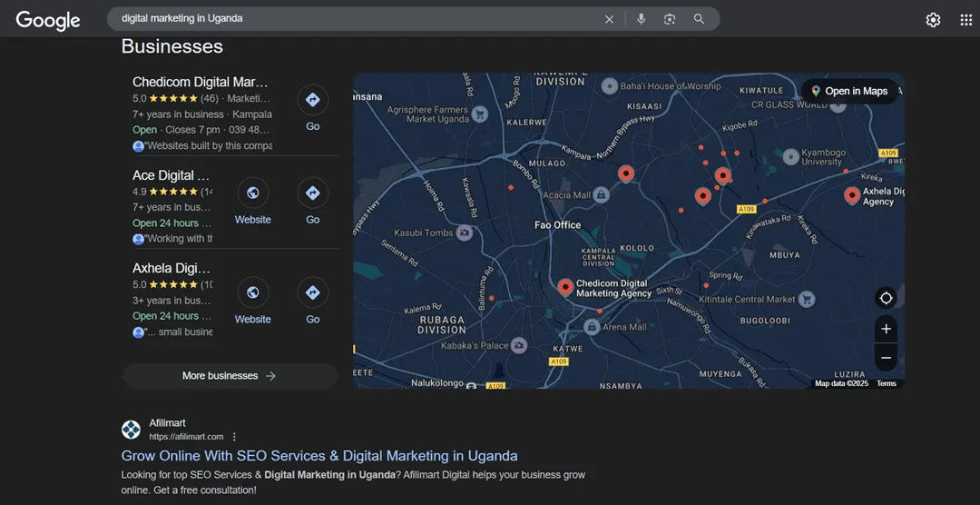Click the search query input field
Viewport: 980px width, 505px height.
(x=359, y=19)
